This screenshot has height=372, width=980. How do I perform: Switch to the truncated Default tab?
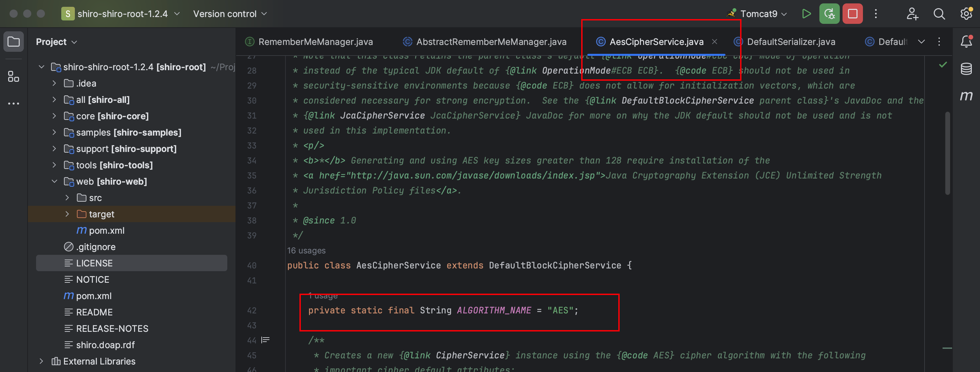(x=886, y=42)
